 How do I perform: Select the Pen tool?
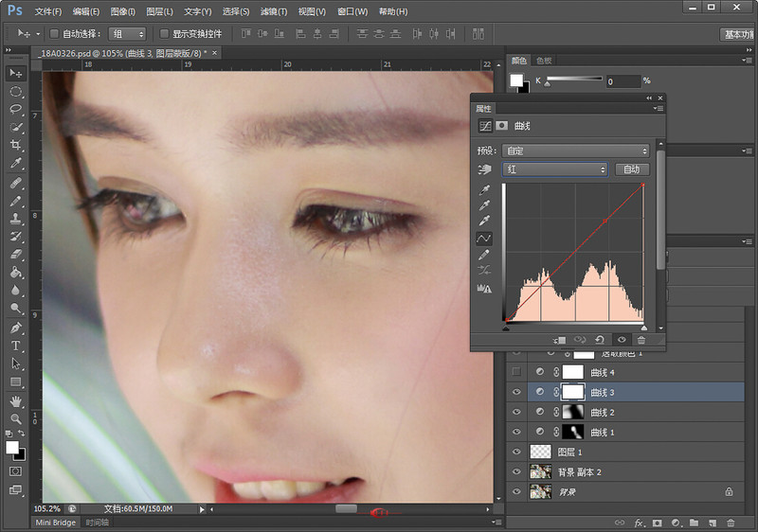pos(15,328)
